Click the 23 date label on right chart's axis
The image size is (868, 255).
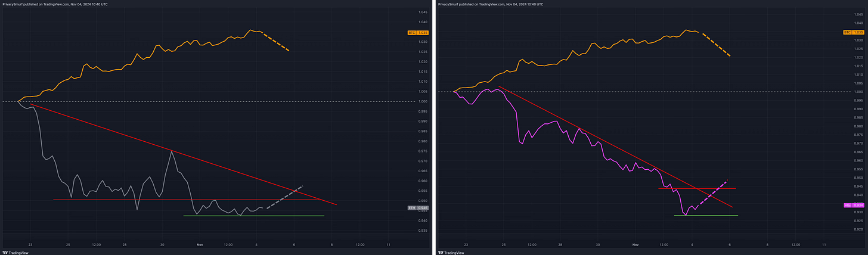point(466,244)
